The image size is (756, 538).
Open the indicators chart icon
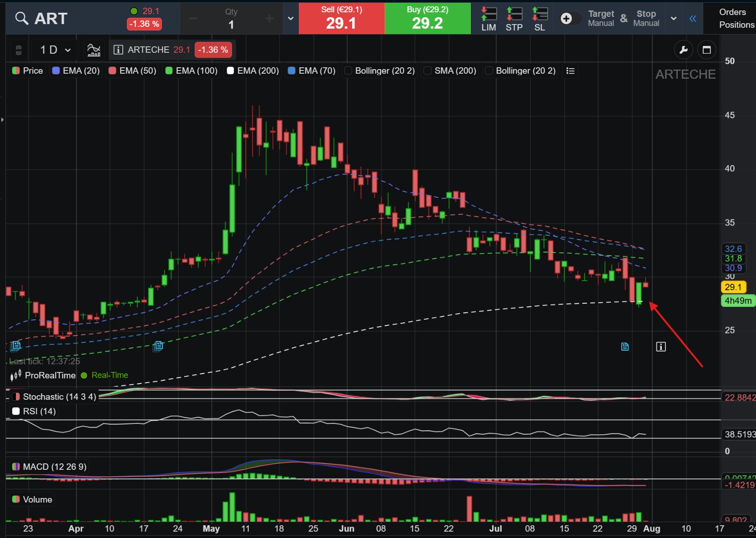(94, 50)
